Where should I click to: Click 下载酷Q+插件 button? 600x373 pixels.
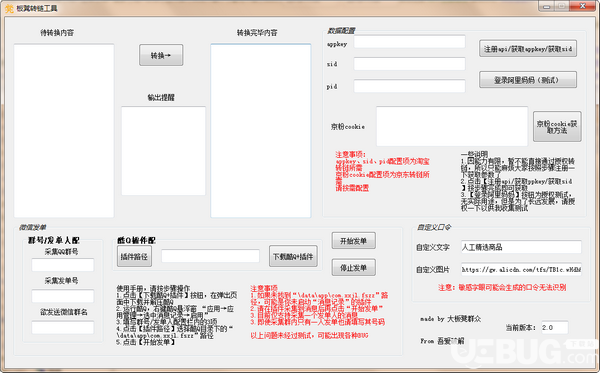pos(293,256)
